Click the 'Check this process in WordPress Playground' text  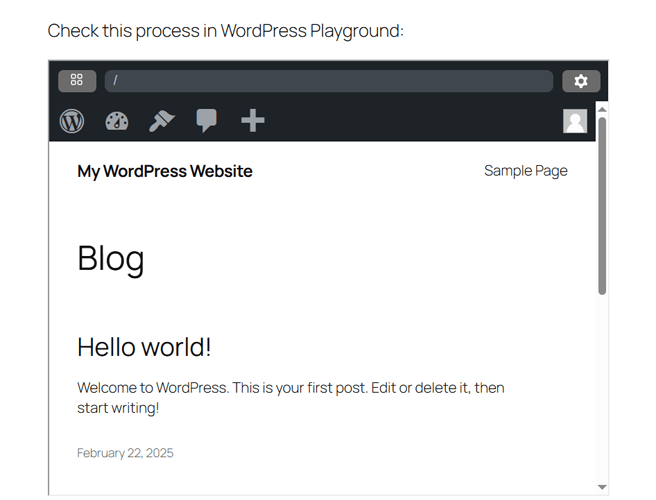coord(226,31)
